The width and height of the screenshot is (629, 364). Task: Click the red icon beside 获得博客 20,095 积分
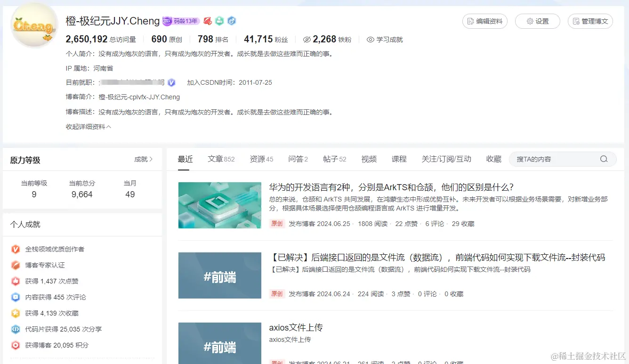coord(16,345)
